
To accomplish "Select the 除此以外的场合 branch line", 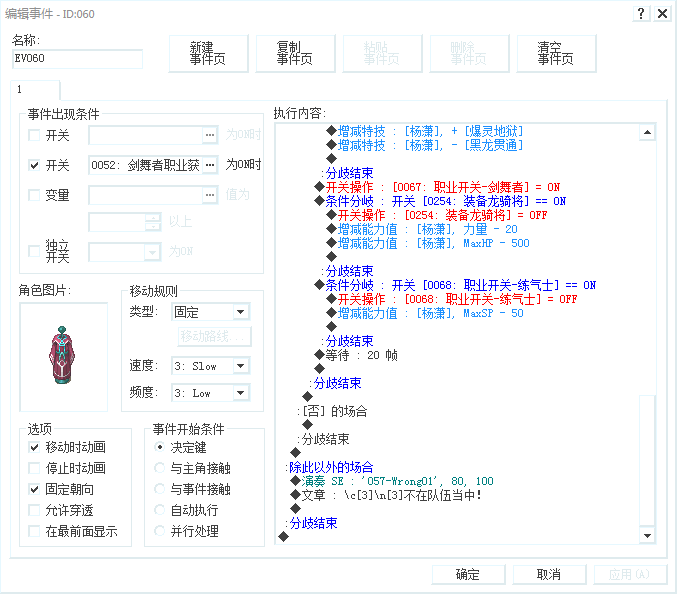I will point(329,467).
